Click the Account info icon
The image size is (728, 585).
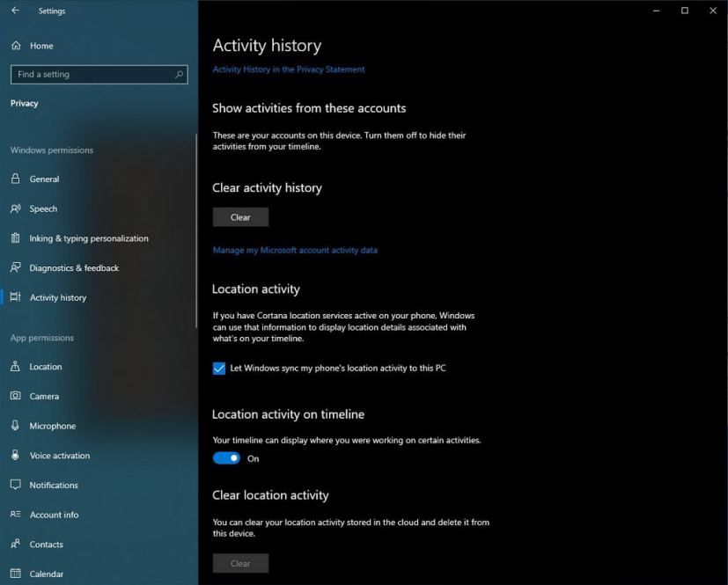[15, 514]
